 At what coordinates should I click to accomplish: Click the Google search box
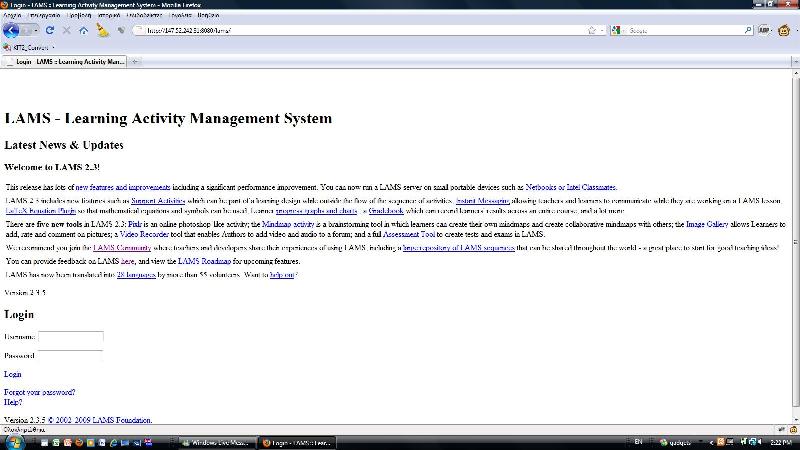coord(680,30)
